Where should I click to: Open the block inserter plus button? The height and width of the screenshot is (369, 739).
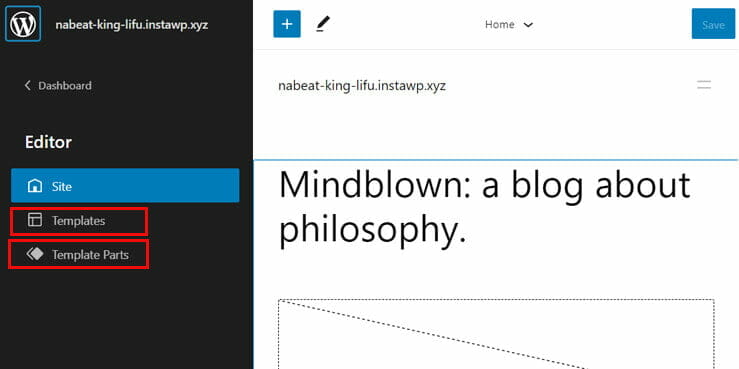pyautogui.click(x=287, y=24)
